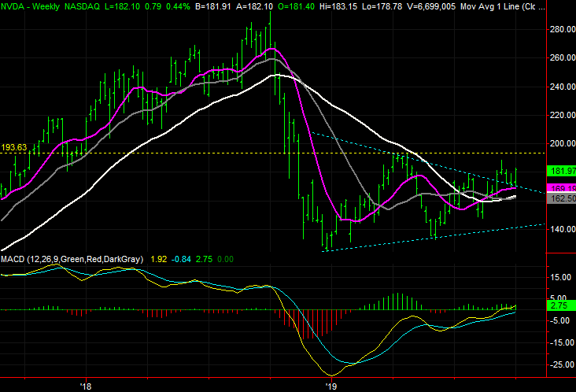Click the magenta 169.19 moving average marker
This screenshot has width=576, height=392.
click(561, 188)
